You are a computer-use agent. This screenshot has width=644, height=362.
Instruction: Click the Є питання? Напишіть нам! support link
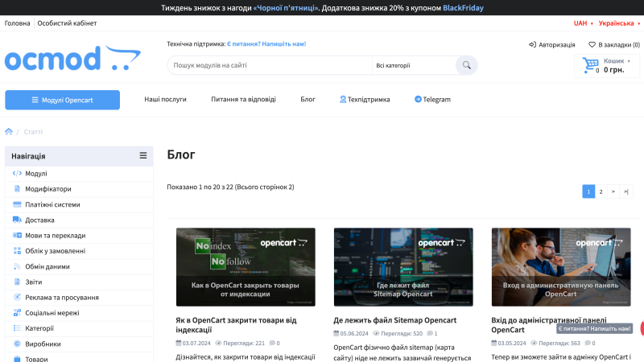[x=266, y=44]
